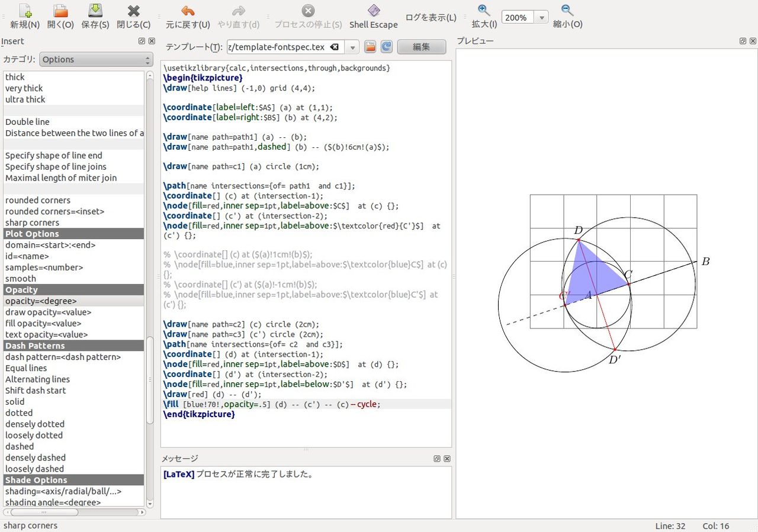
Task: Select 'densely dotted' entry
Action: [x=73, y=424]
